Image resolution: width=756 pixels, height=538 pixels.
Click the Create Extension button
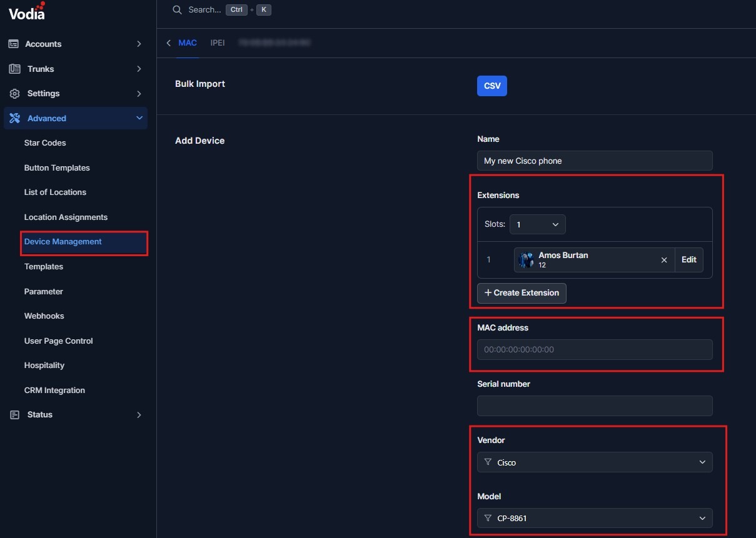522,293
